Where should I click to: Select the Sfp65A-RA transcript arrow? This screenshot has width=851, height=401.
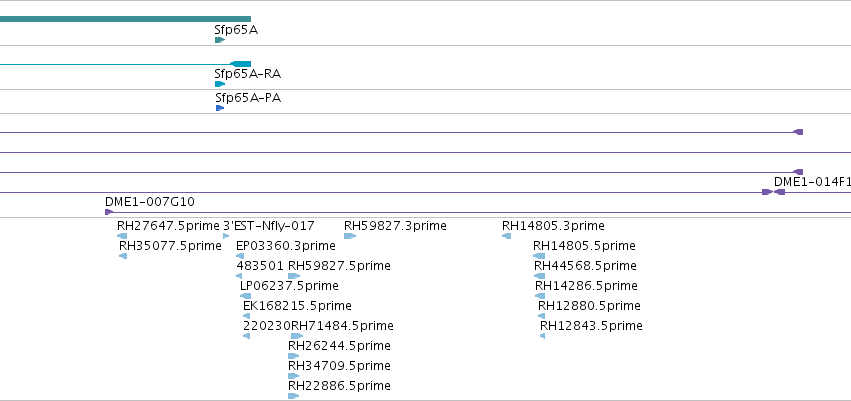[220, 84]
